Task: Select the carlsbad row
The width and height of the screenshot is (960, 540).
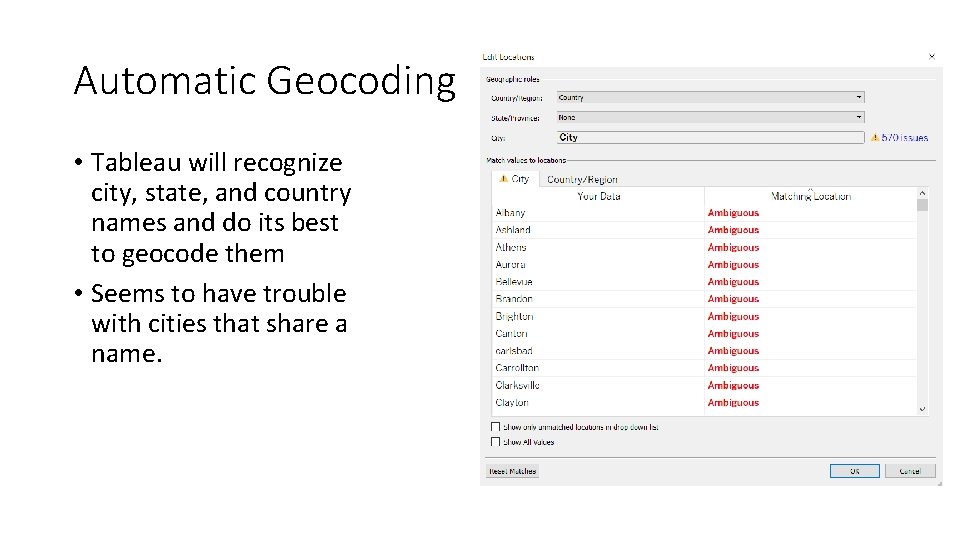Action: pos(704,351)
